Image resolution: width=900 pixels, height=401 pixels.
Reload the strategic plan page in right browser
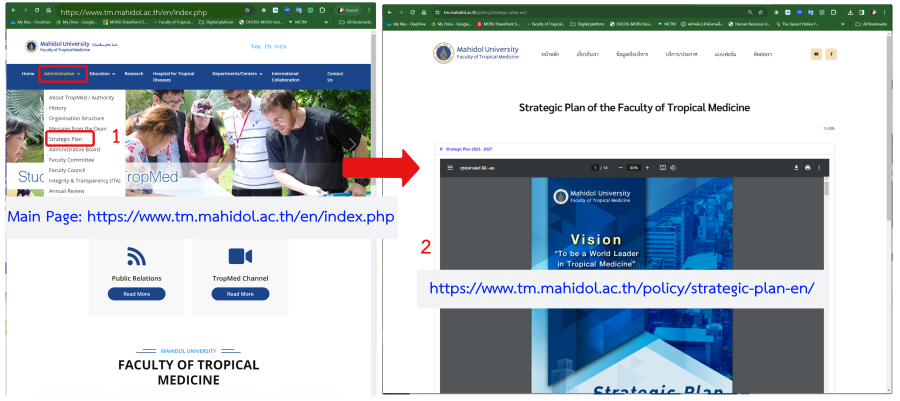click(x=412, y=12)
